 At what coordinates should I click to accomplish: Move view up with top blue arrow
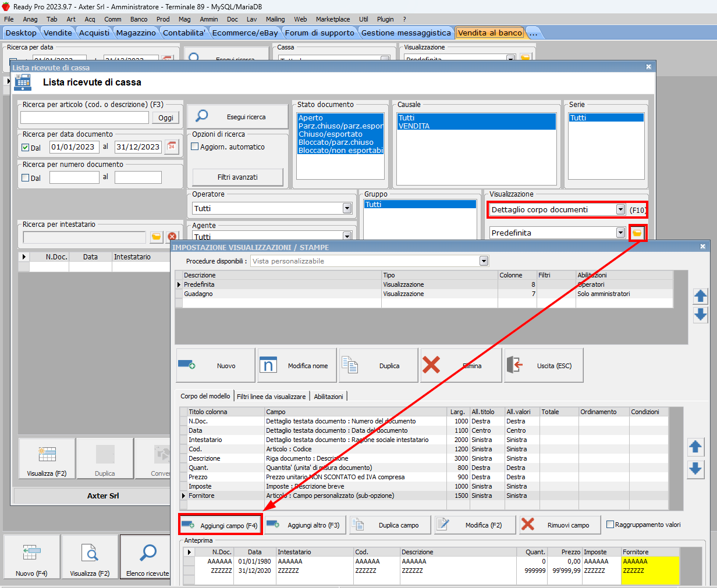point(700,296)
